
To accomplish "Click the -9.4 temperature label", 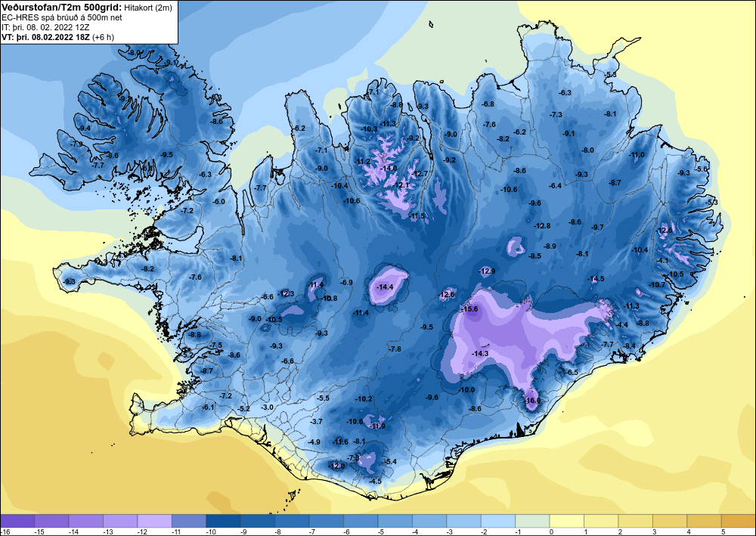I will click(x=85, y=129).
